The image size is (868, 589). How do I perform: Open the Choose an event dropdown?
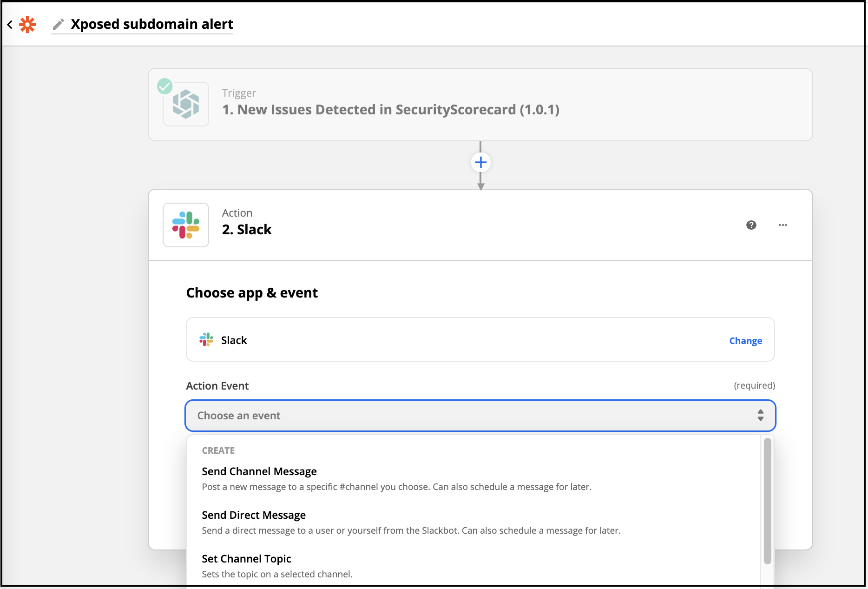coord(480,416)
